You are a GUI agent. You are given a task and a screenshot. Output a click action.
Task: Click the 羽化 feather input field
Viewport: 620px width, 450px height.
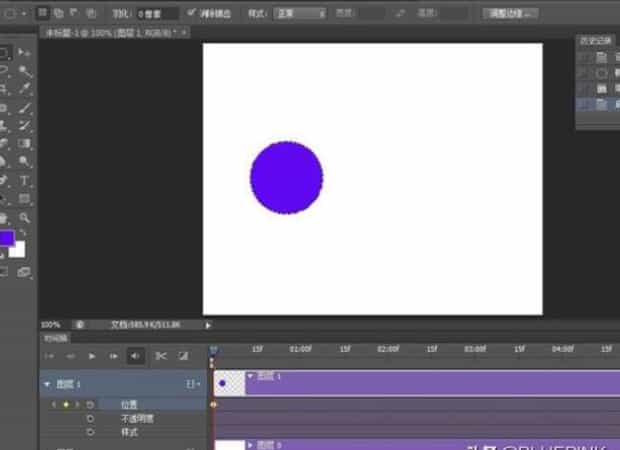click(x=157, y=14)
